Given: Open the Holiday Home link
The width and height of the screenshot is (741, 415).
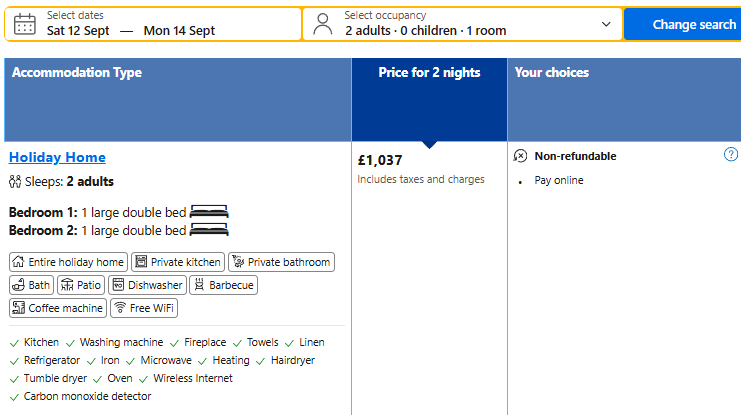Looking at the screenshot, I should [x=57, y=157].
